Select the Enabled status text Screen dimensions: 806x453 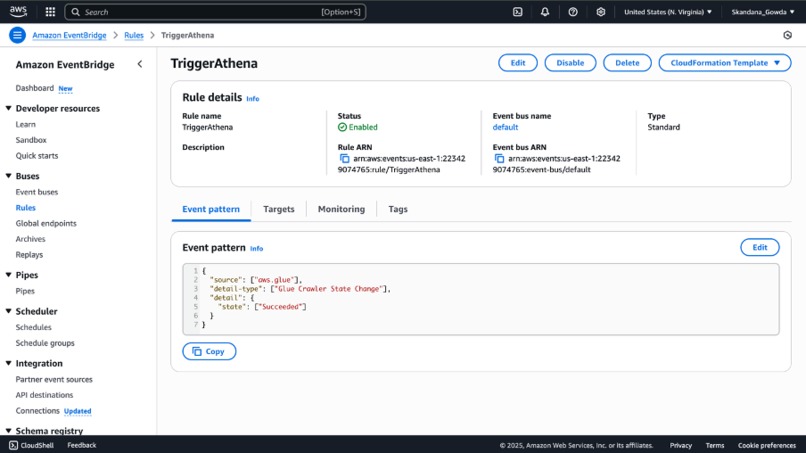click(x=363, y=127)
